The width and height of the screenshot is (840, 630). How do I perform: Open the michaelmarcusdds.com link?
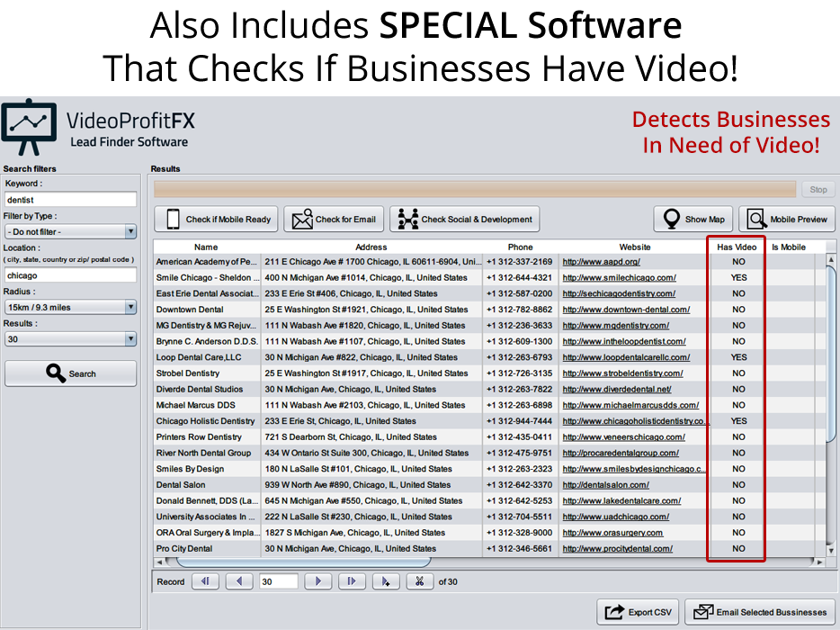630,405
